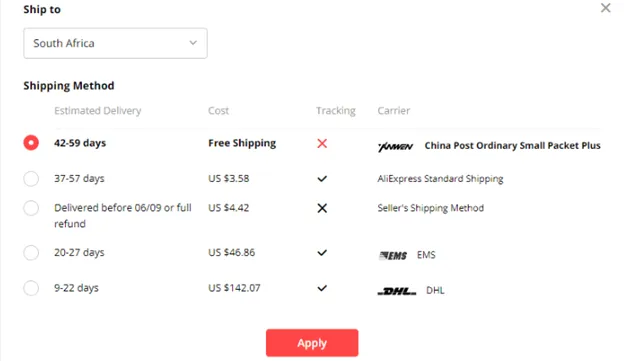Click the red no-tracking X icon

coord(322,143)
